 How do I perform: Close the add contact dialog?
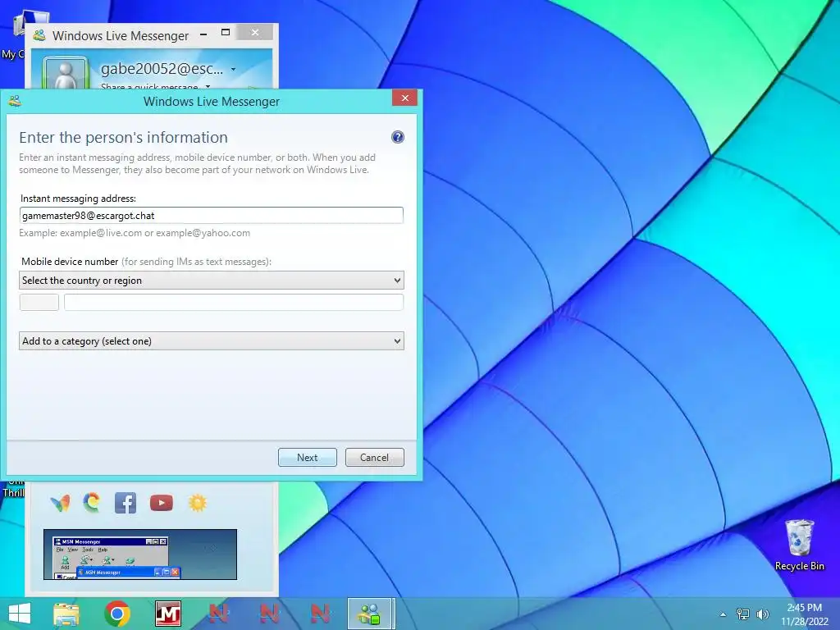405,98
